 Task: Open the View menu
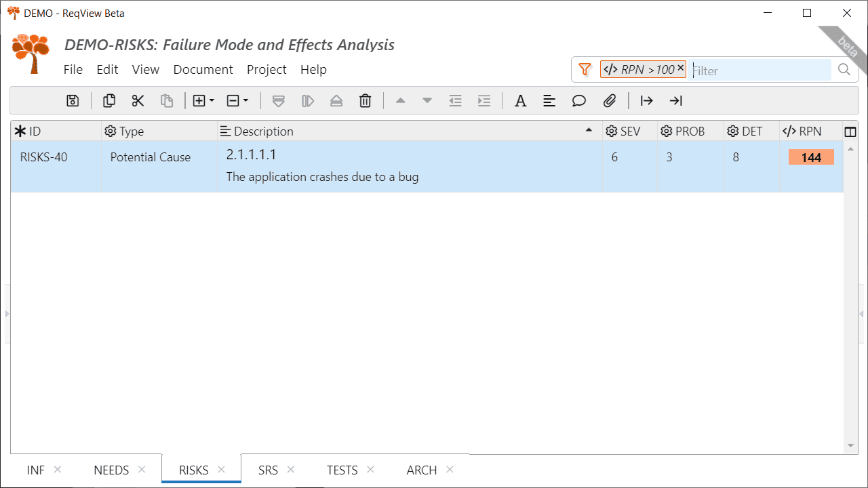(x=146, y=70)
